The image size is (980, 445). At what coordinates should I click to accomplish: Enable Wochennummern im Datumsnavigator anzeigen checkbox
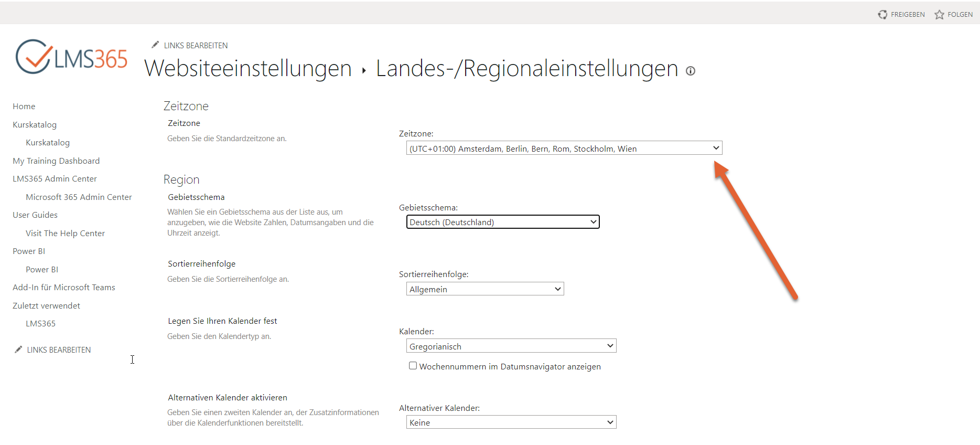pyautogui.click(x=413, y=366)
